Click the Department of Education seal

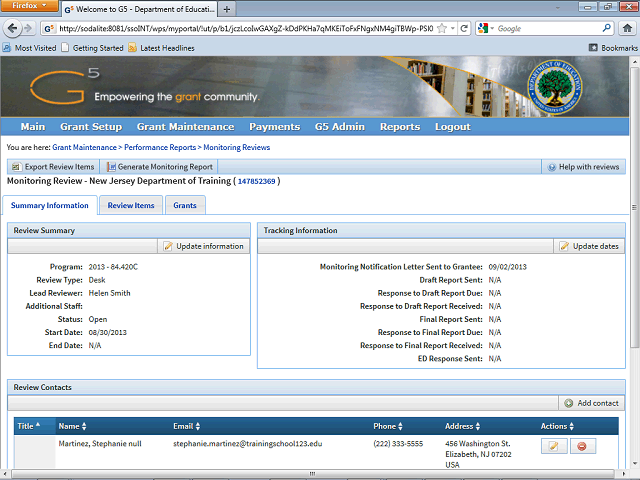(554, 87)
